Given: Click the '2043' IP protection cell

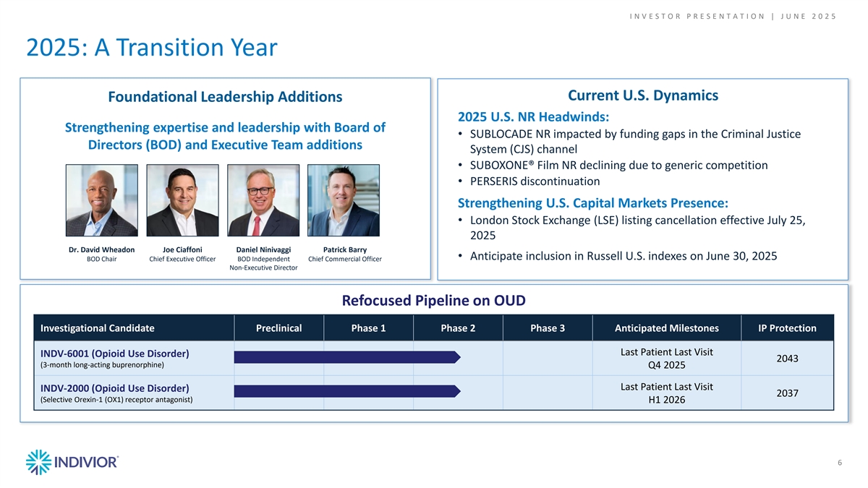Looking at the screenshot, I should click(x=787, y=358).
